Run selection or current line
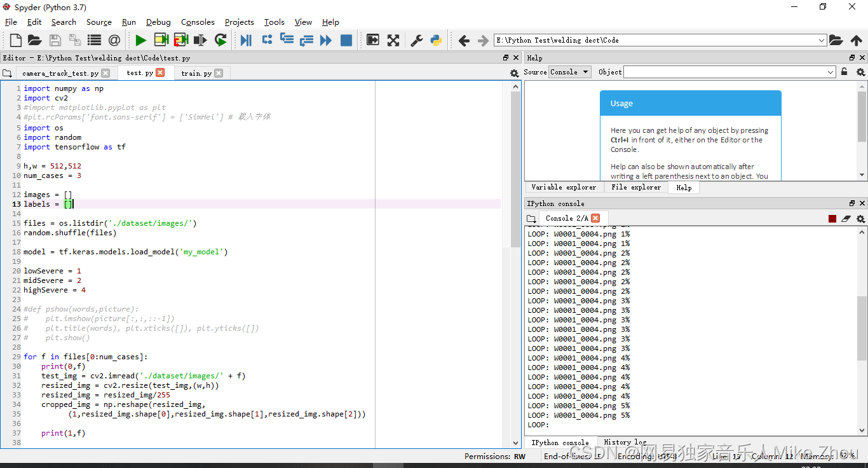The height and width of the screenshot is (468, 868). [200, 40]
